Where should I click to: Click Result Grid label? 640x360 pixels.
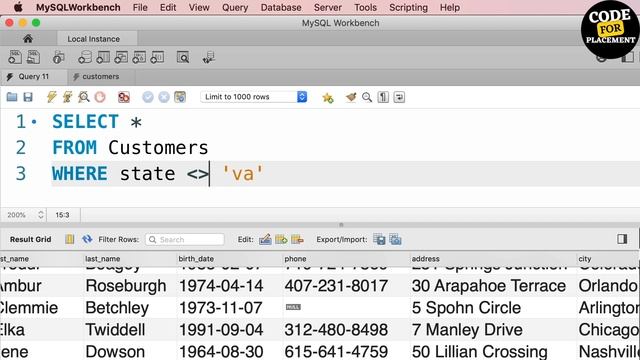click(31, 240)
